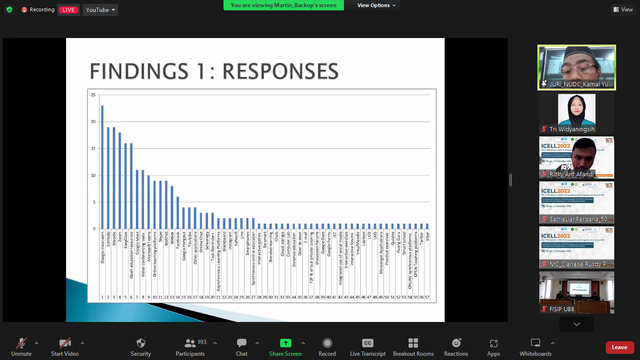Click the participant count 193

click(x=202, y=342)
